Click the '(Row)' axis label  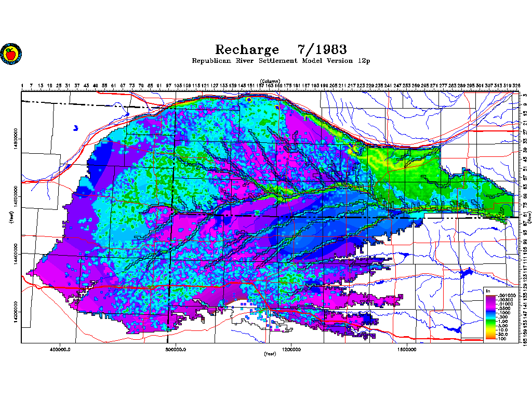click(529, 217)
